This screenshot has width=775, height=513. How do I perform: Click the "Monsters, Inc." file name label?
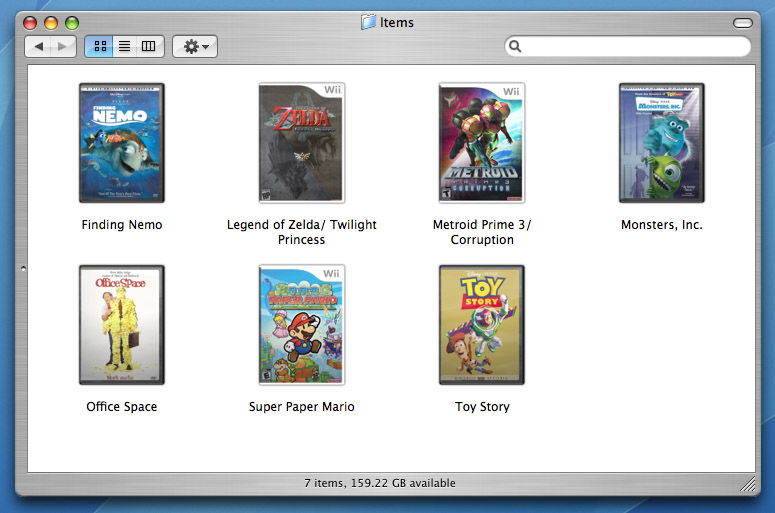pyautogui.click(x=662, y=225)
